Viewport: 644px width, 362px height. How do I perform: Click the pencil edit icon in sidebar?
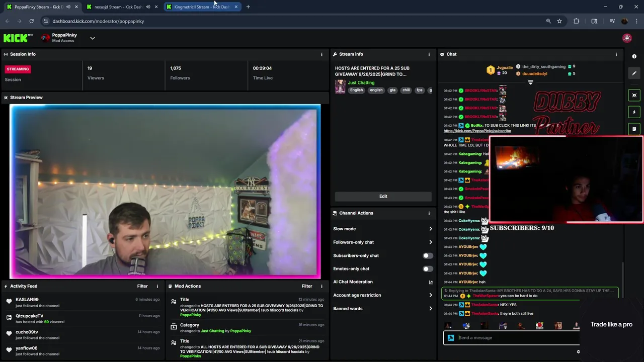point(634,73)
